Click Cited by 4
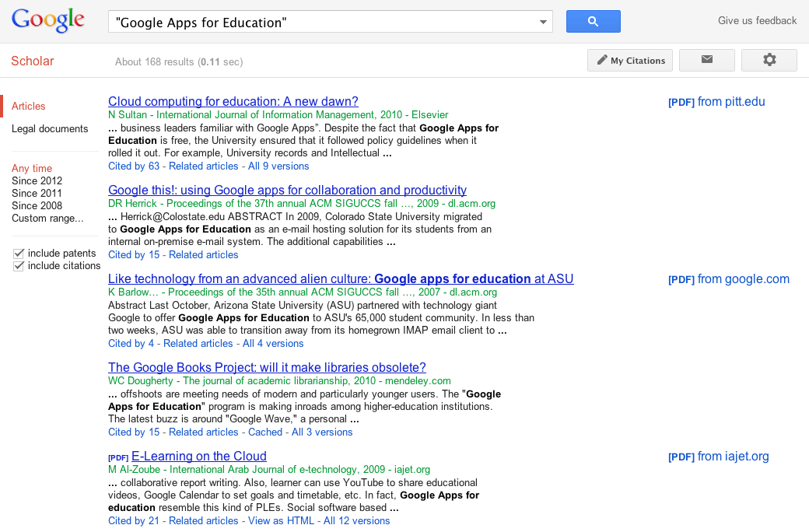 (x=131, y=344)
